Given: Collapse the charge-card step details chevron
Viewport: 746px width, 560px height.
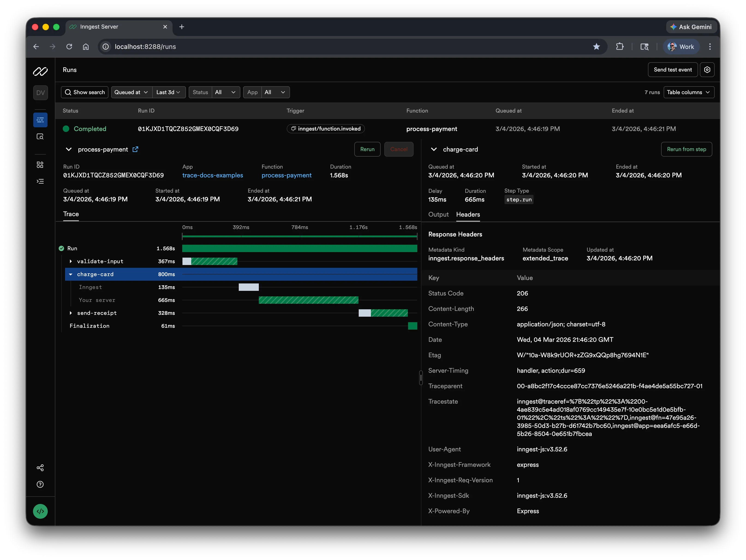Looking at the screenshot, I should click(434, 149).
